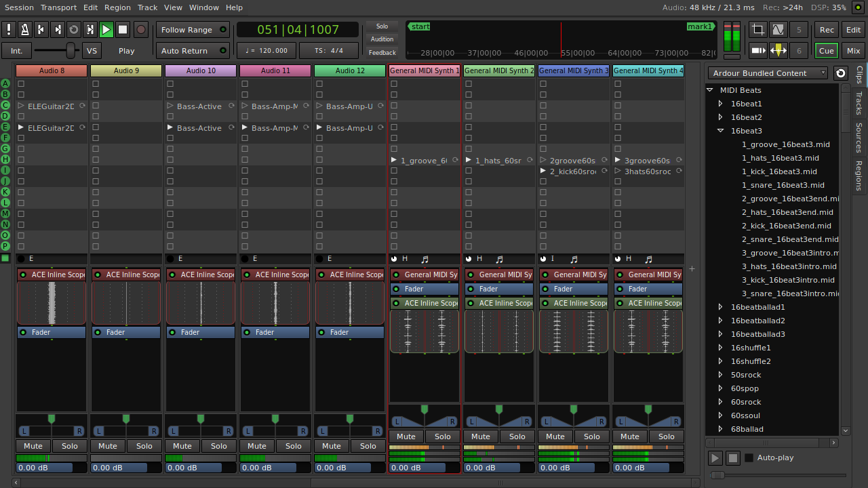Toggle the Auto Return option
Screen dimensions: 868x488
[x=193, y=51]
